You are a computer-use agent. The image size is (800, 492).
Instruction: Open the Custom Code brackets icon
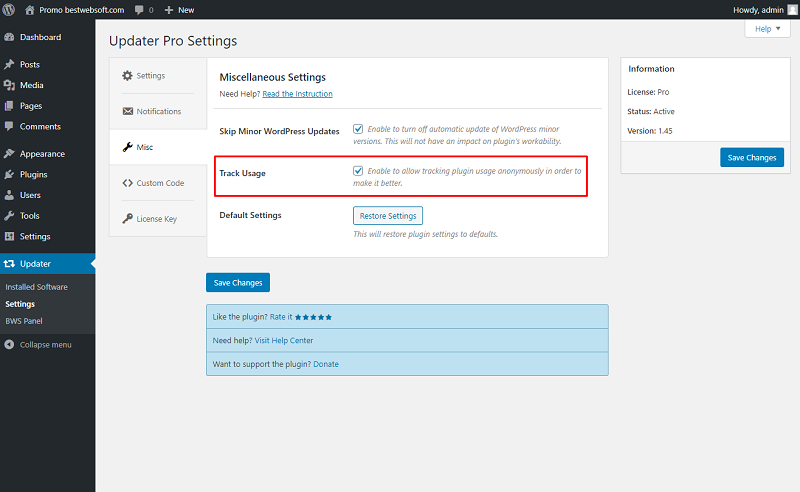click(x=128, y=183)
